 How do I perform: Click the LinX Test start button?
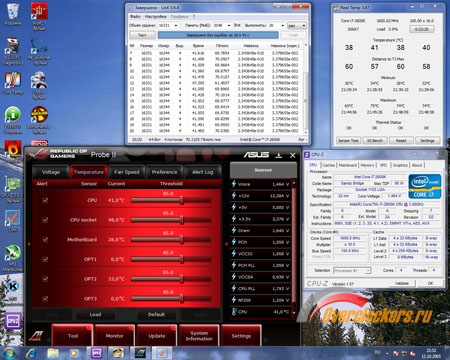point(142,35)
